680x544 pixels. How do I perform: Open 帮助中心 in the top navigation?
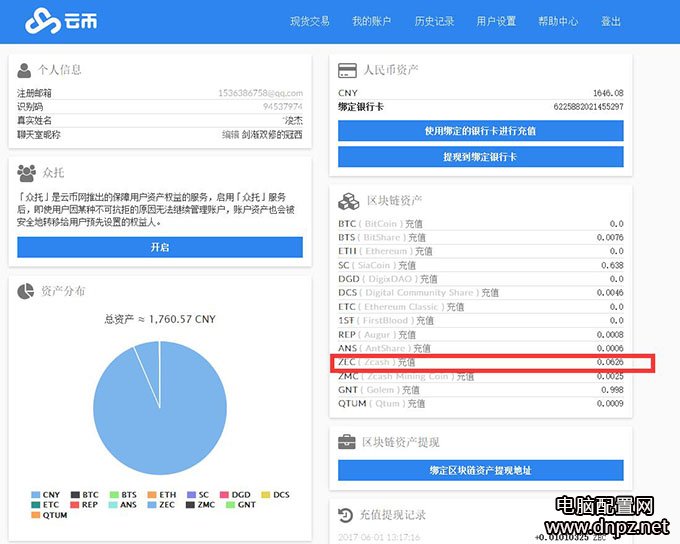pyautogui.click(x=558, y=21)
